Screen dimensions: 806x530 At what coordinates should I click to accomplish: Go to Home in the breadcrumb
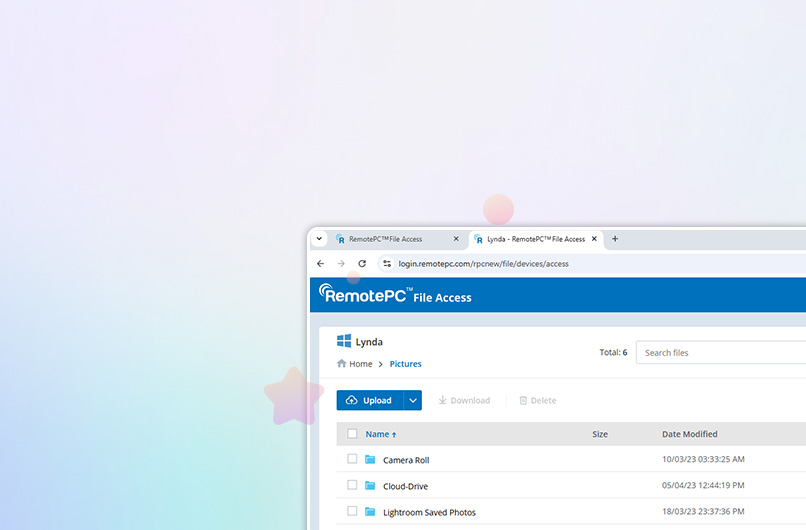361,364
